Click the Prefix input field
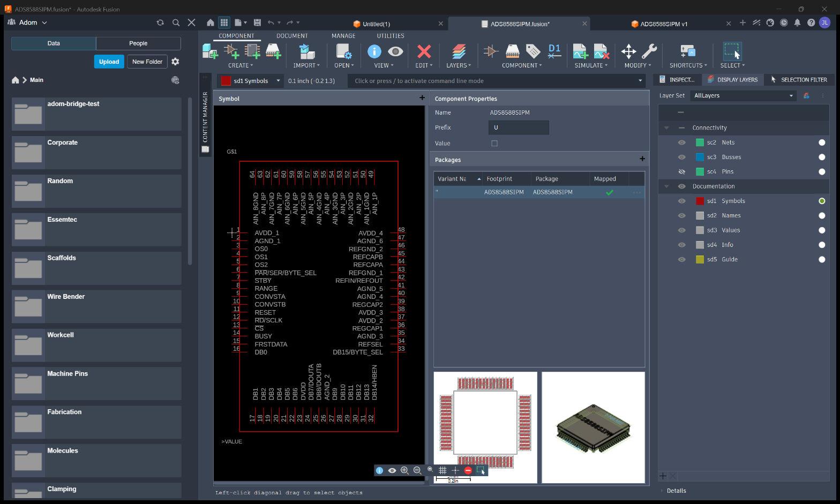The height and width of the screenshot is (504, 840). [x=519, y=127]
